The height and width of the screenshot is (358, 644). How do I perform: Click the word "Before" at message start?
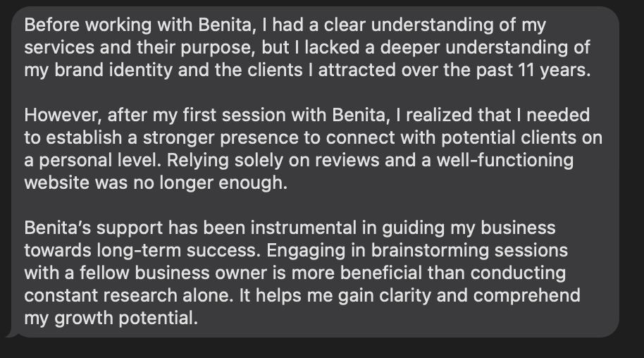(x=51, y=25)
